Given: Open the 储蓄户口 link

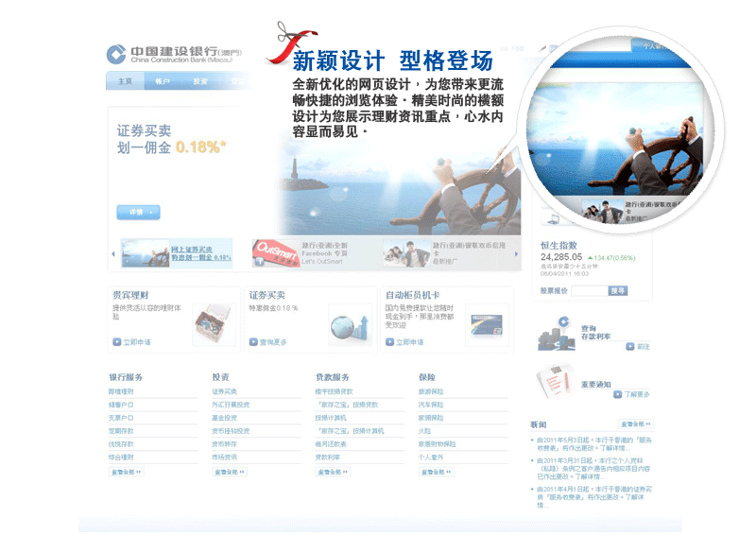Looking at the screenshot, I should tap(121, 405).
